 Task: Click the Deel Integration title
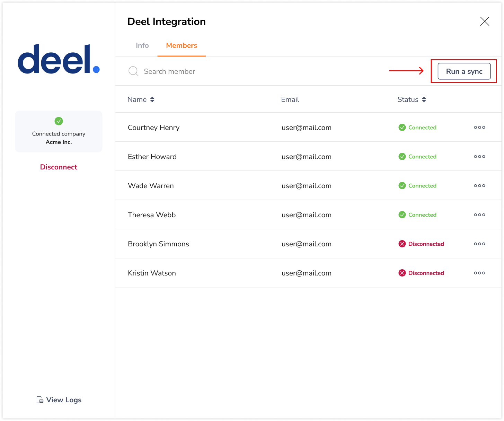pyautogui.click(x=166, y=21)
